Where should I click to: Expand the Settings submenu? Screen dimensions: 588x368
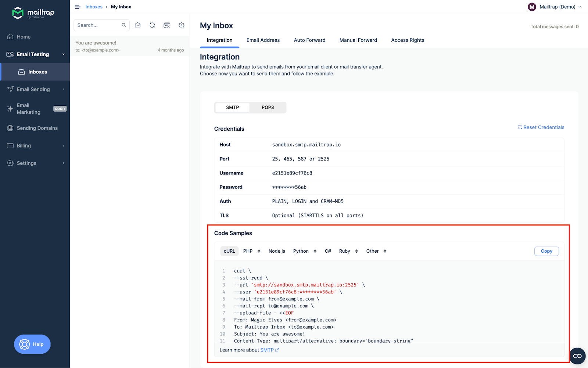click(64, 163)
